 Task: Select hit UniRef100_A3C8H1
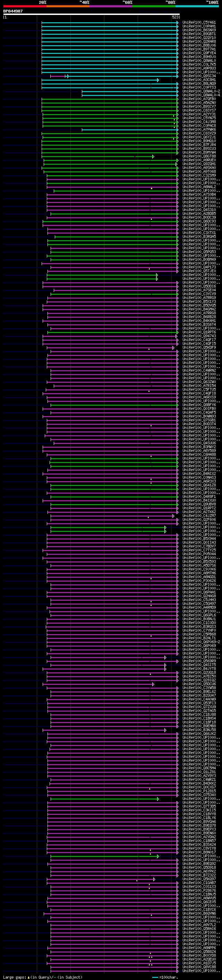[x=199, y=80]
